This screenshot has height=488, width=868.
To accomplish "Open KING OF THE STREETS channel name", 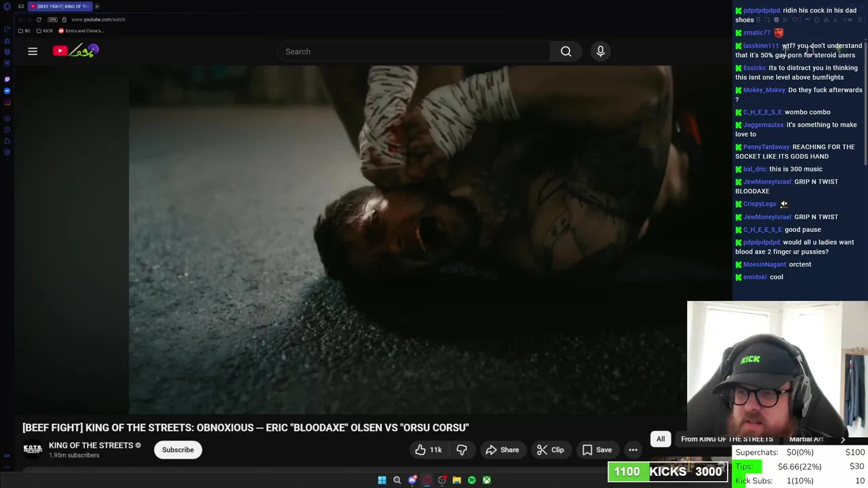I will point(91,445).
